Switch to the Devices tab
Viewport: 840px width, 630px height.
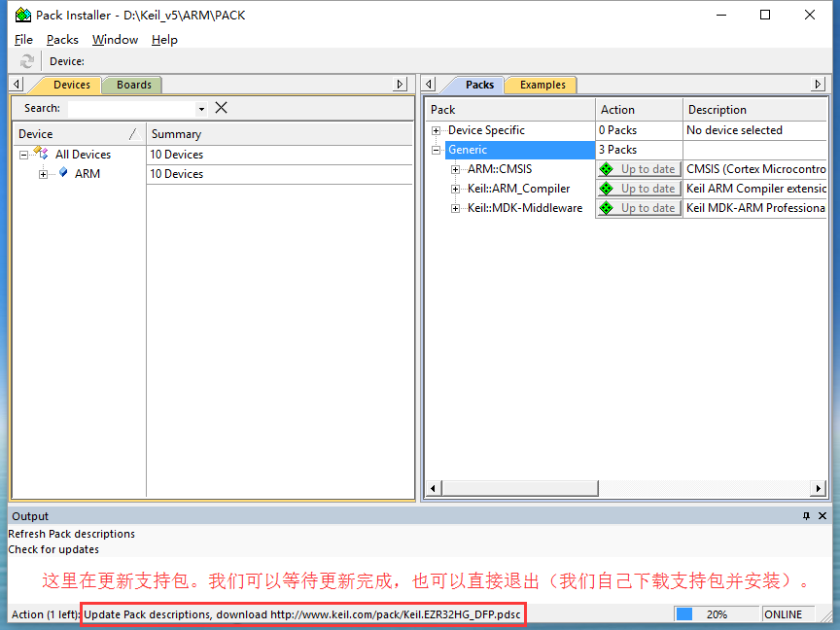pyautogui.click(x=72, y=85)
